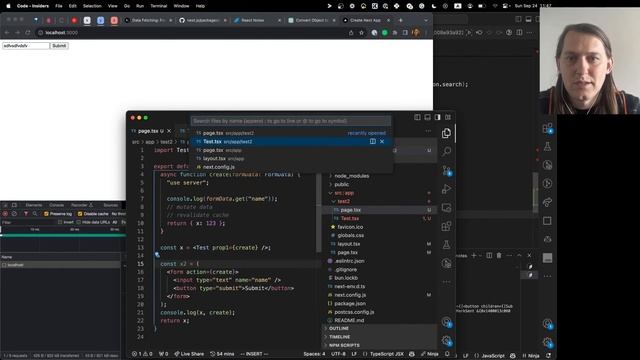Open the Testing flask view in the activity bar

pos(447,244)
